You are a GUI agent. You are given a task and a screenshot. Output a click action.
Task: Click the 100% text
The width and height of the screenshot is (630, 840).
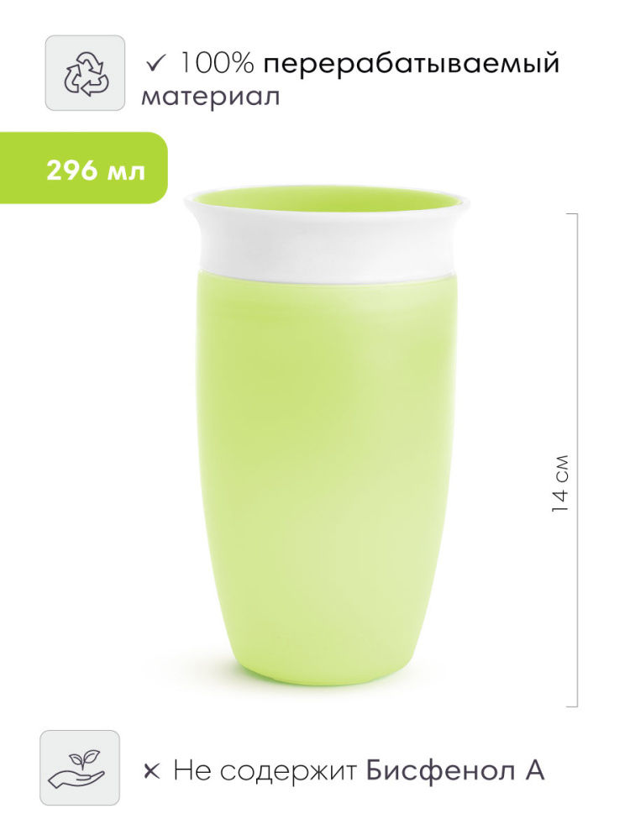coord(216,64)
